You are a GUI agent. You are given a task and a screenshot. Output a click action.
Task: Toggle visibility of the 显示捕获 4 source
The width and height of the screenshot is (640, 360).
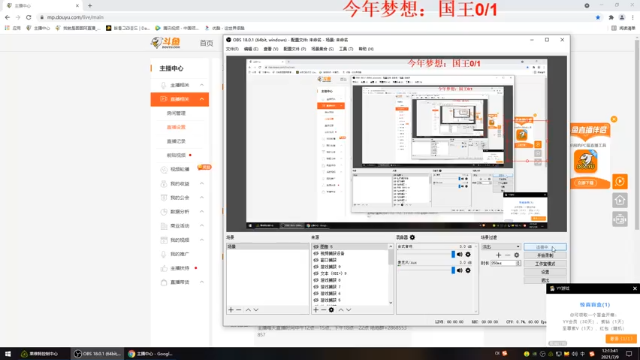coord(316,293)
